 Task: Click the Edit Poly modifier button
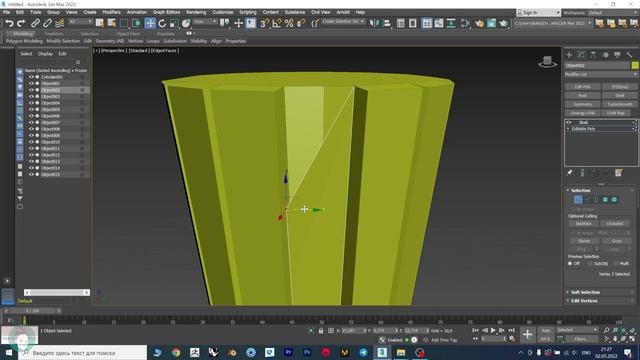pos(582,87)
